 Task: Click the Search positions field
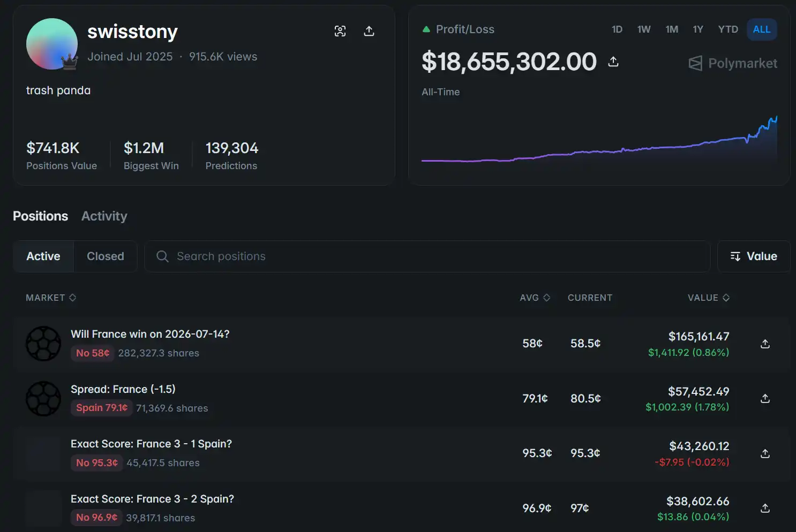point(427,256)
